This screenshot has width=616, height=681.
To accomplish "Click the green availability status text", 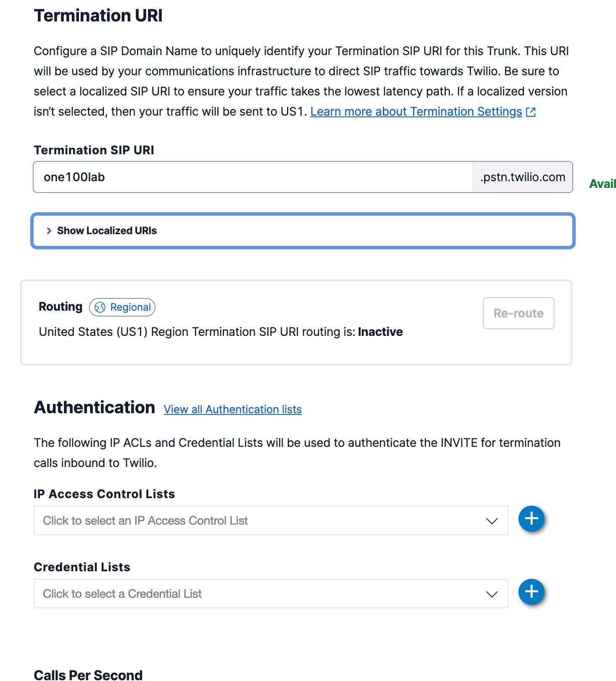I will 603,184.
